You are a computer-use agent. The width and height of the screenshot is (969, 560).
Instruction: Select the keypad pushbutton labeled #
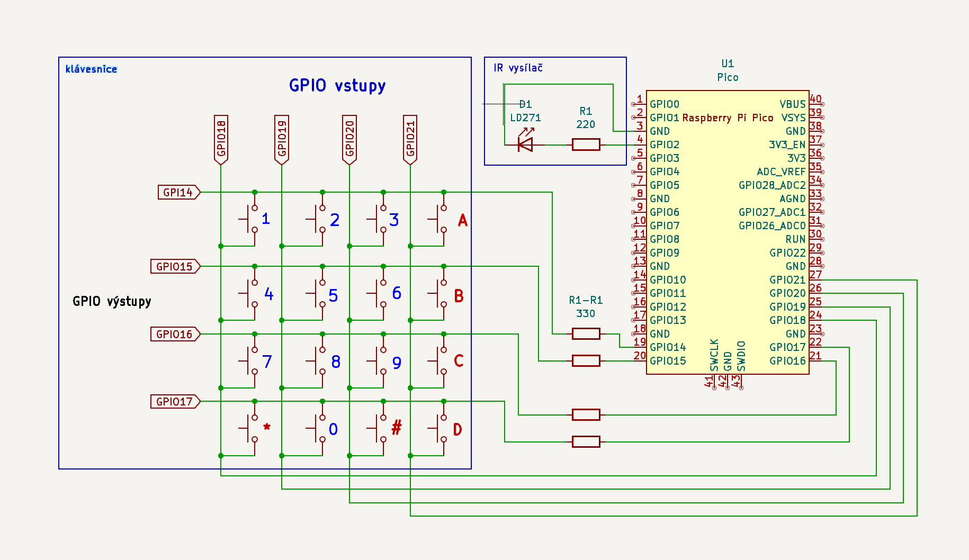(x=377, y=428)
